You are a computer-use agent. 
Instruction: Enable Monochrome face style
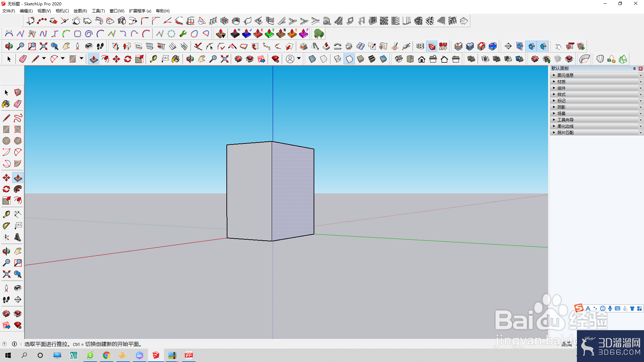(383, 59)
